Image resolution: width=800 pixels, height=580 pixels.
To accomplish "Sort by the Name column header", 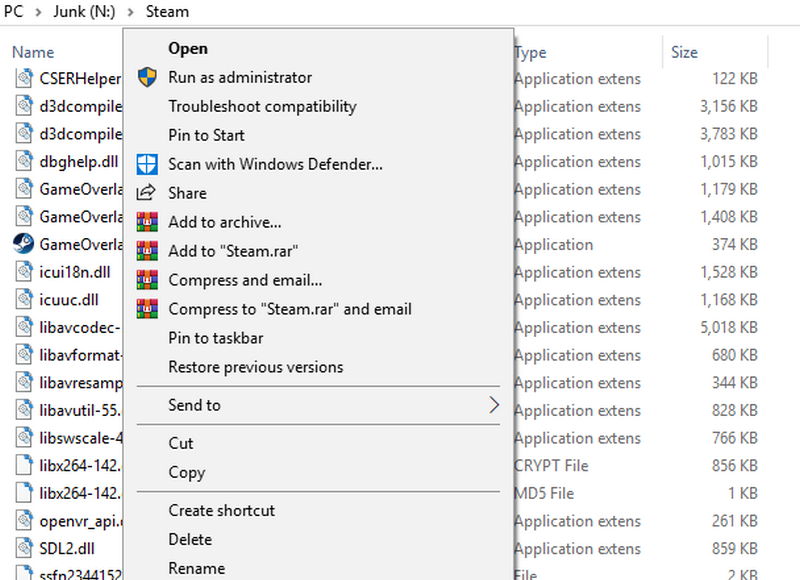I will [x=33, y=52].
